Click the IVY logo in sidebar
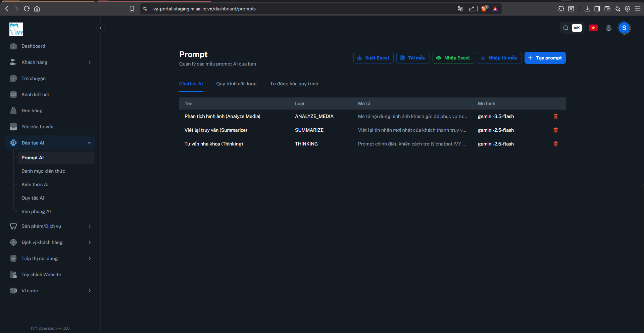Viewport: 644px width, 333px height. click(x=16, y=29)
